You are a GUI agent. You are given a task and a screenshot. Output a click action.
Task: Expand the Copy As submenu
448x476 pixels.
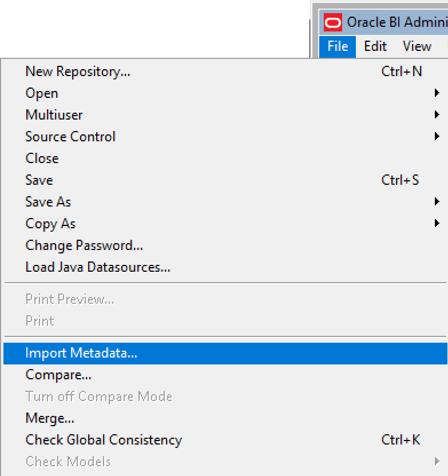tap(50, 224)
